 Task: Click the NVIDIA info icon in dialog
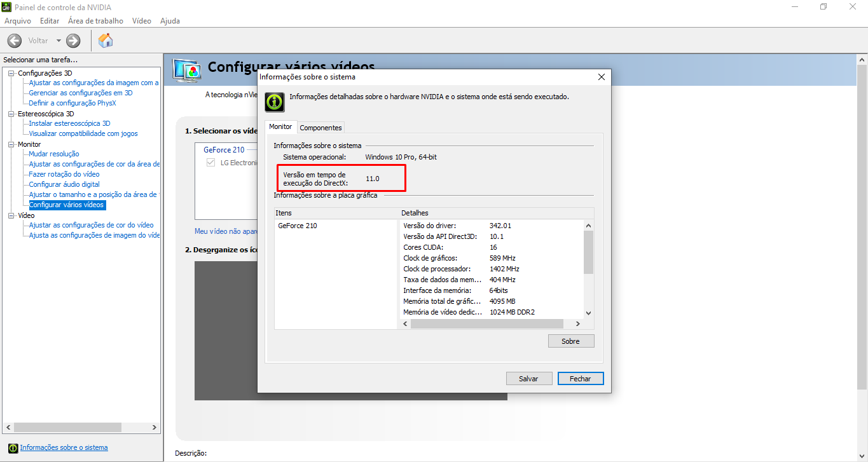tap(275, 102)
